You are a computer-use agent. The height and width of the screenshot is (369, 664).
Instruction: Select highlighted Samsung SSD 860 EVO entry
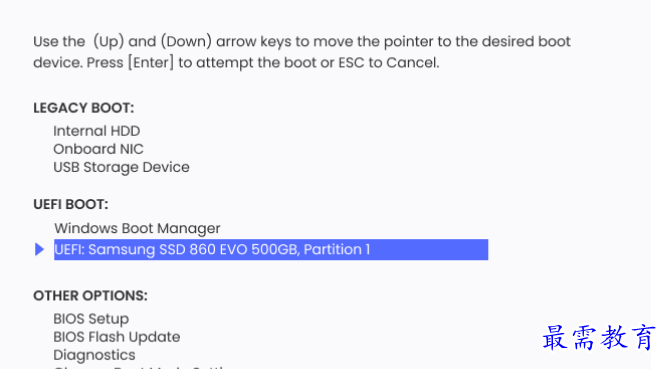(271, 250)
